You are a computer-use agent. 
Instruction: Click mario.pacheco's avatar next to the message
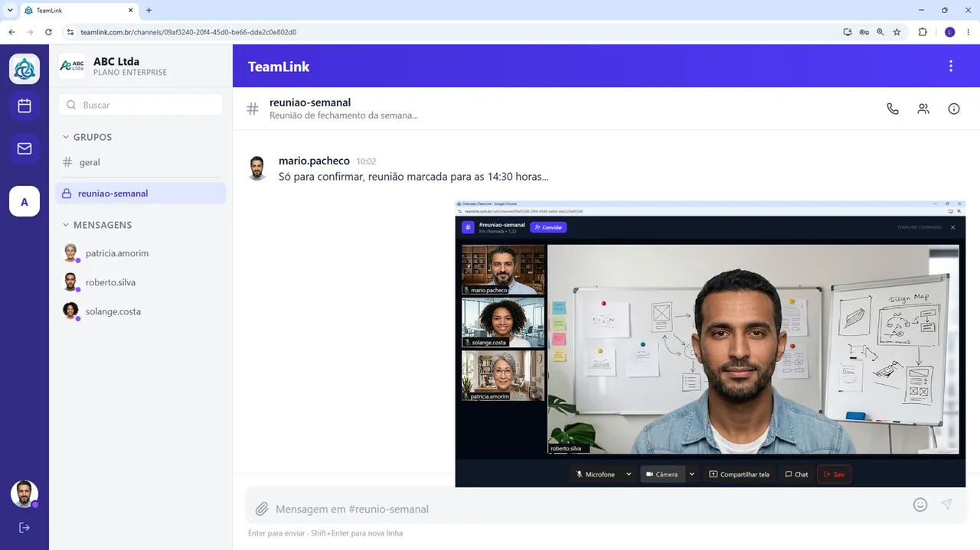[257, 168]
